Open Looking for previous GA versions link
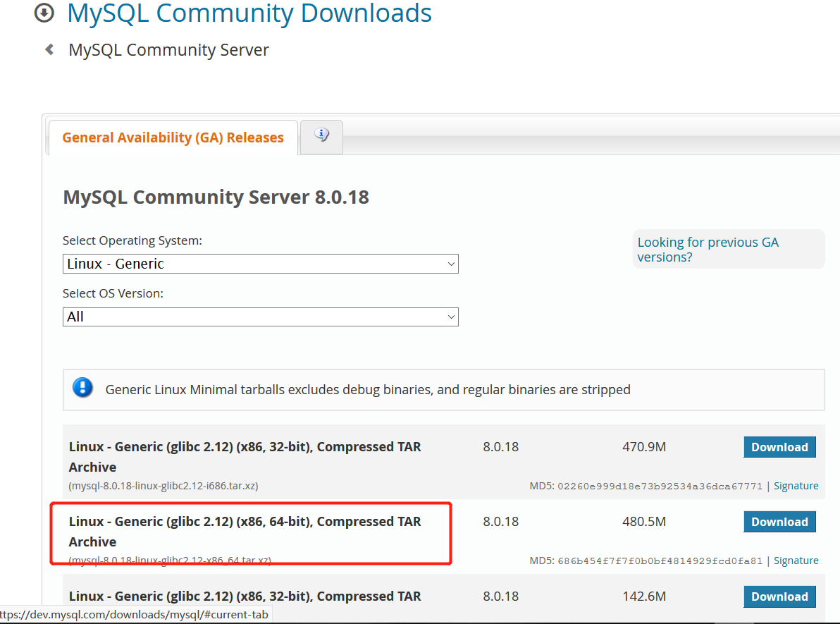Screen dimensions: 840x624 click(708, 250)
